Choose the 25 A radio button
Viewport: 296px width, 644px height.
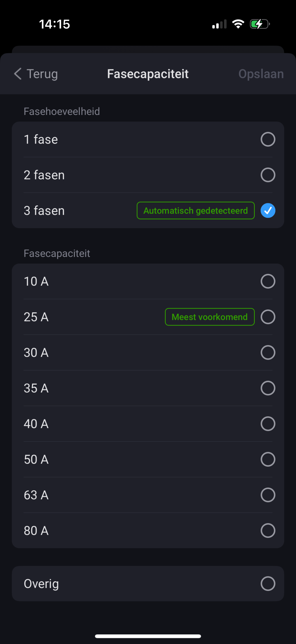(x=268, y=317)
